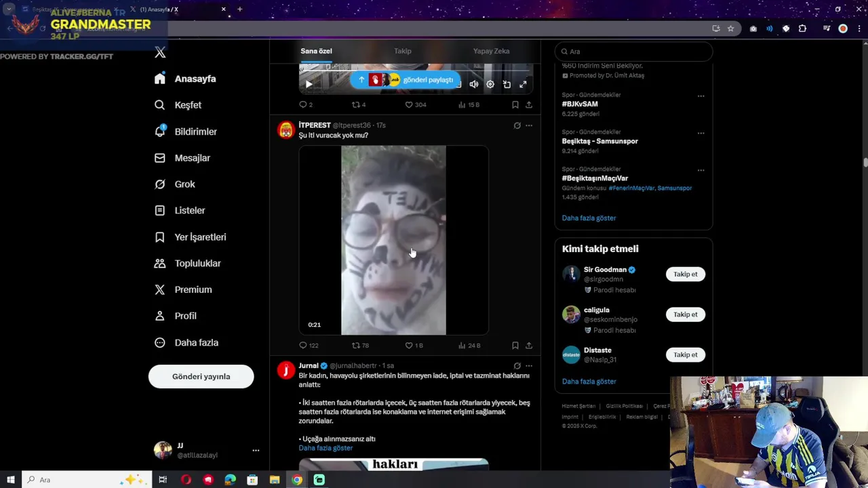Open account menu dots next to JJ
Image resolution: width=868 pixels, height=488 pixels.
tap(256, 450)
